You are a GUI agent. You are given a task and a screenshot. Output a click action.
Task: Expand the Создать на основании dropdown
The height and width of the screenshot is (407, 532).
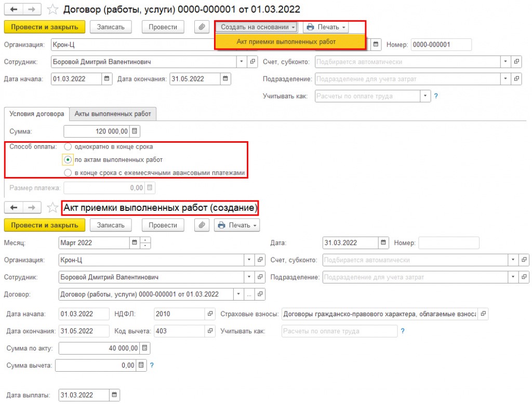pyautogui.click(x=256, y=27)
